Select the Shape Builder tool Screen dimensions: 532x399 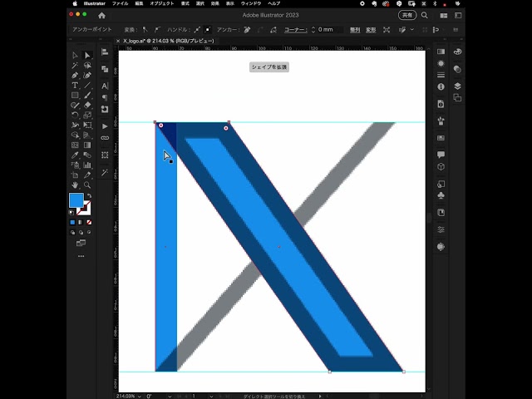pos(75,135)
